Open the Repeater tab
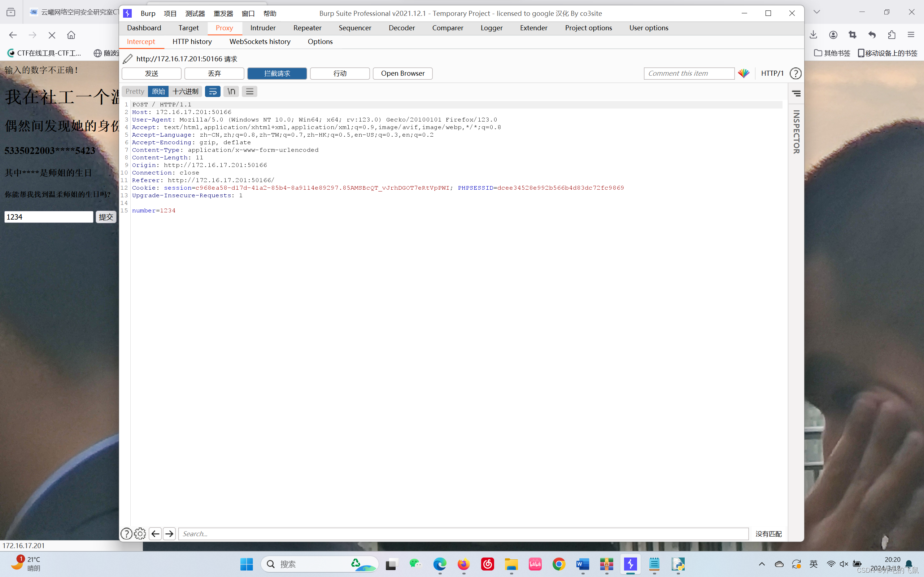 point(307,28)
